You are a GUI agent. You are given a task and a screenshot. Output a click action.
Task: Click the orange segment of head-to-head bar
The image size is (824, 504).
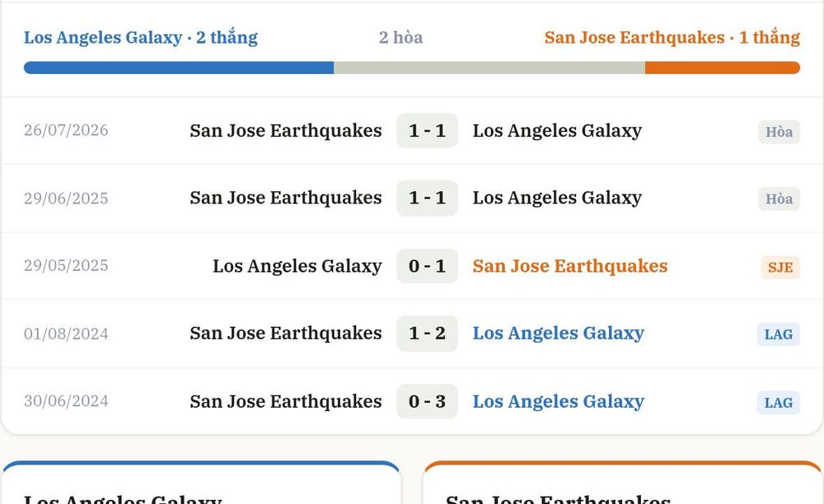[x=723, y=68]
